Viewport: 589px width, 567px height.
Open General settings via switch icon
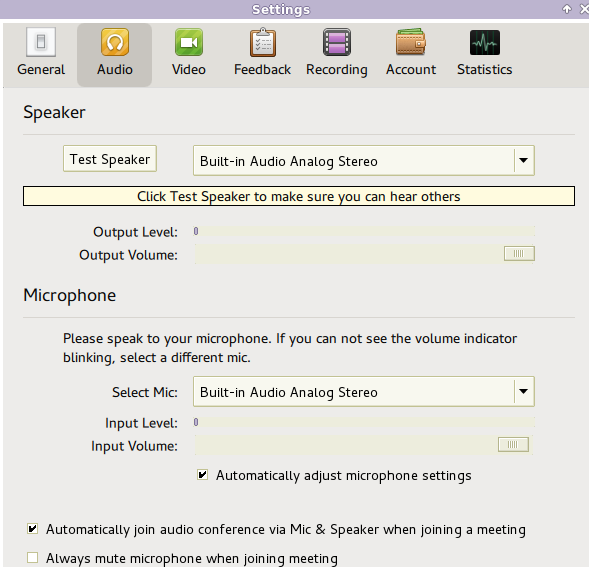tap(41, 42)
